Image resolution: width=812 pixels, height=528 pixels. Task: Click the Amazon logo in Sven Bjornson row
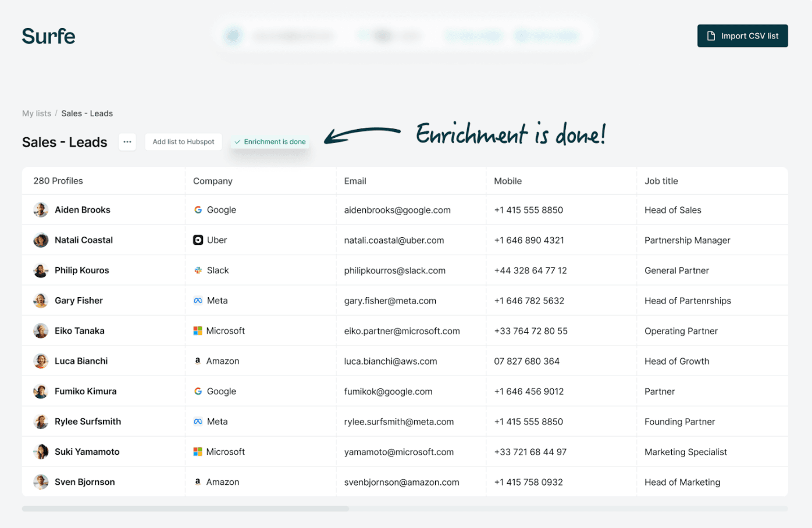(x=198, y=482)
